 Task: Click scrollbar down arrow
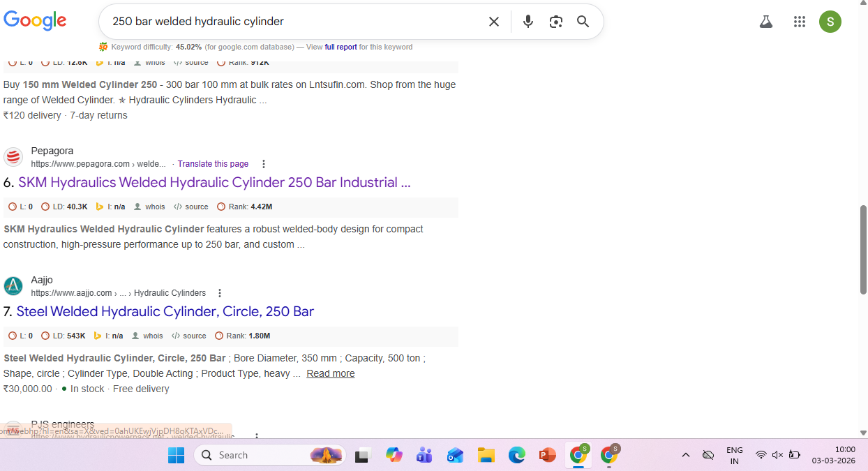(x=863, y=433)
